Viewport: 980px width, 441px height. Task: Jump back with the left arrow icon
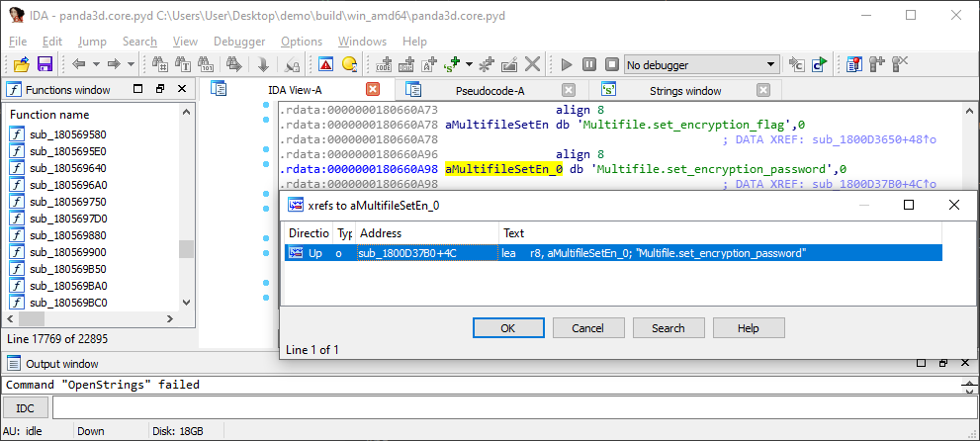[x=79, y=64]
